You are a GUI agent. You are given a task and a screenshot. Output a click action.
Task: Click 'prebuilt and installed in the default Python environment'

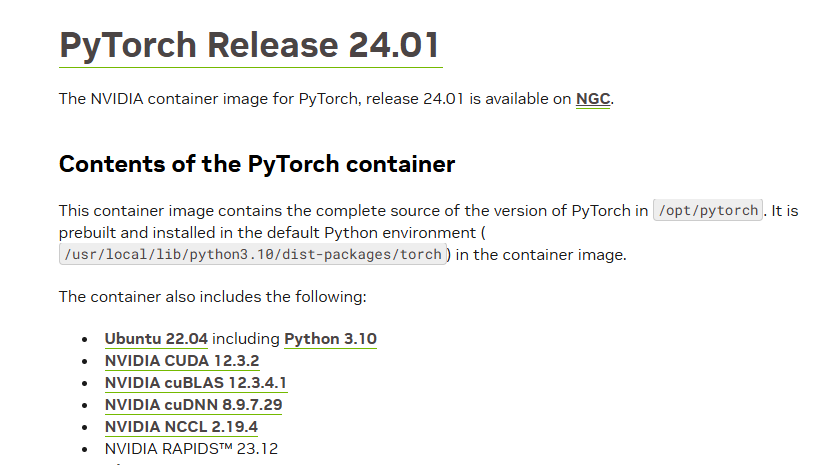tap(268, 232)
